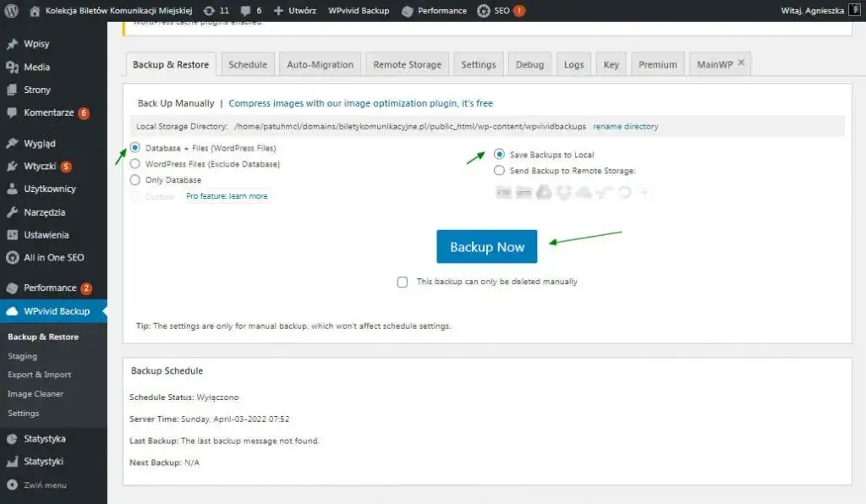
Task: Open Staging submenu item
Action: (23, 356)
